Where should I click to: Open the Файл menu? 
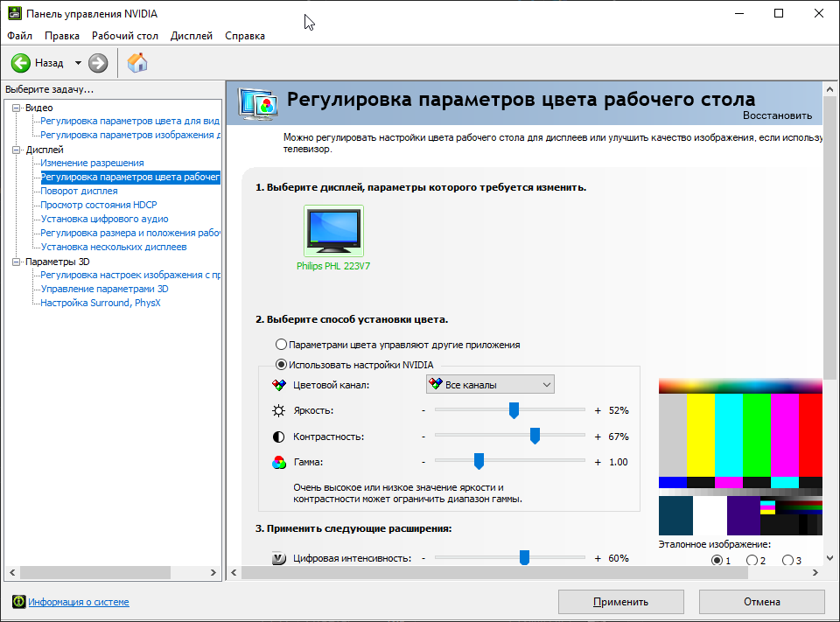click(20, 36)
